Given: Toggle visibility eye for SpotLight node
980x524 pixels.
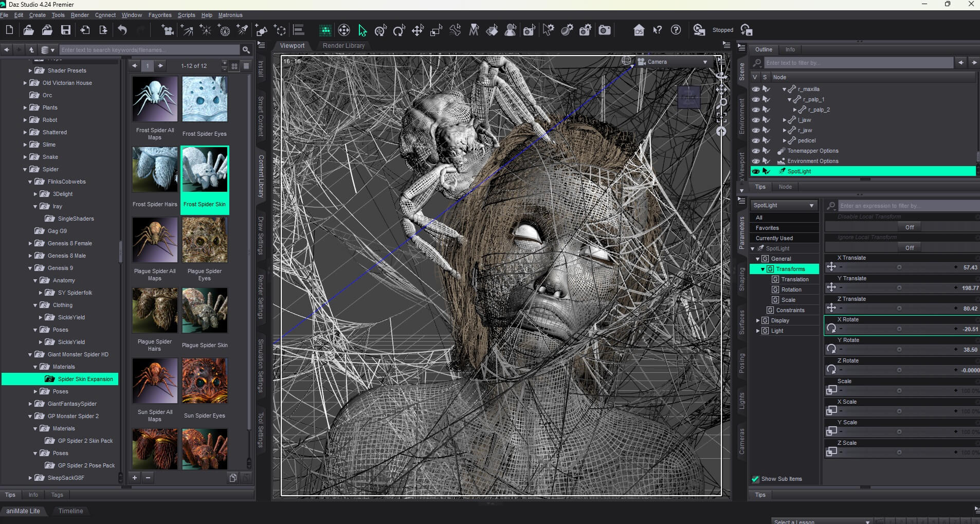Looking at the screenshot, I should pyautogui.click(x=756, y=171).
